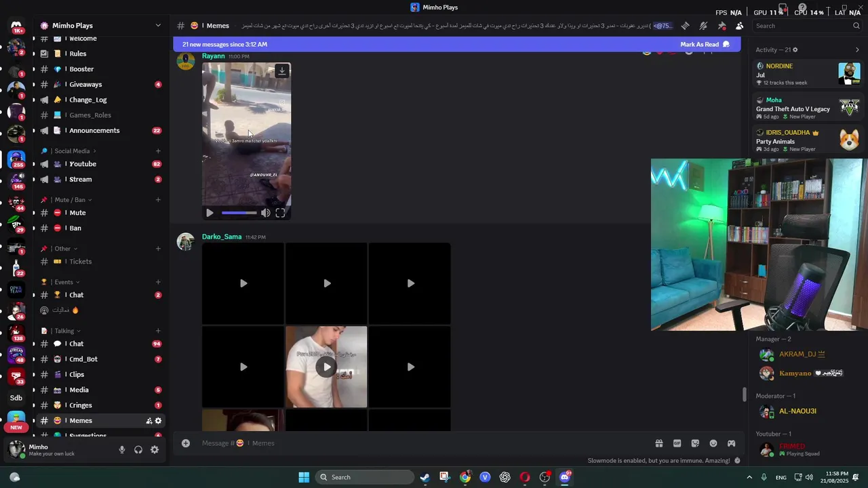Click Mark As Read button

click(705, 45)
